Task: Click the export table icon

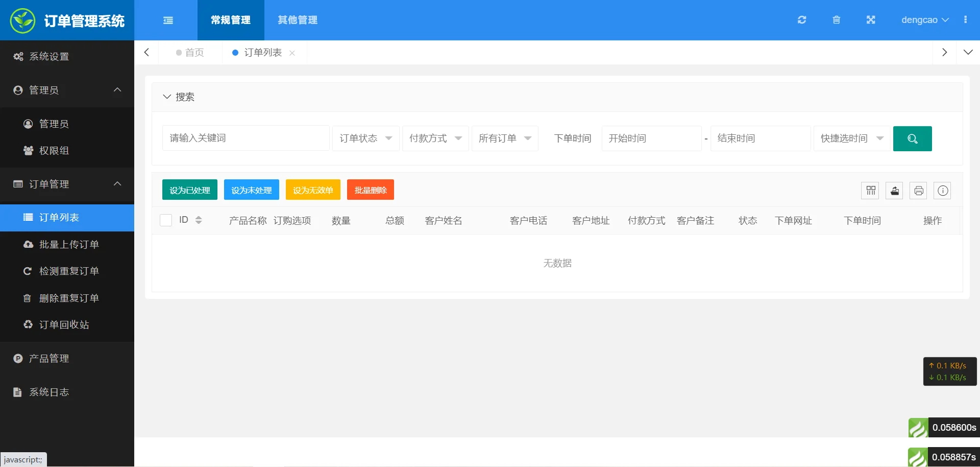Action: tap(894, 191)
